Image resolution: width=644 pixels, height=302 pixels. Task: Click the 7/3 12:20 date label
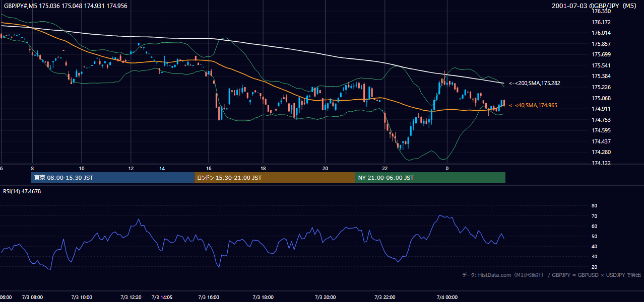[131, 297]
